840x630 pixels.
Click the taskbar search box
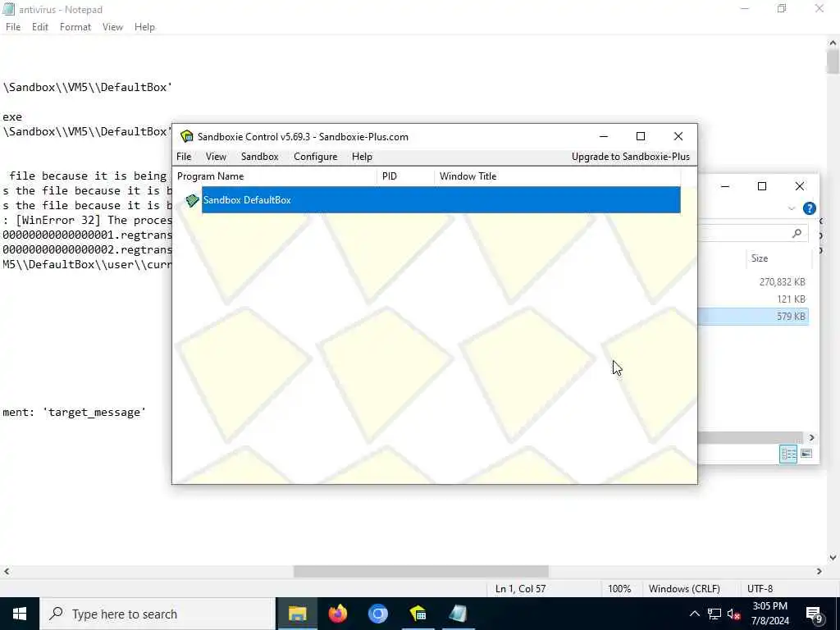157,614
